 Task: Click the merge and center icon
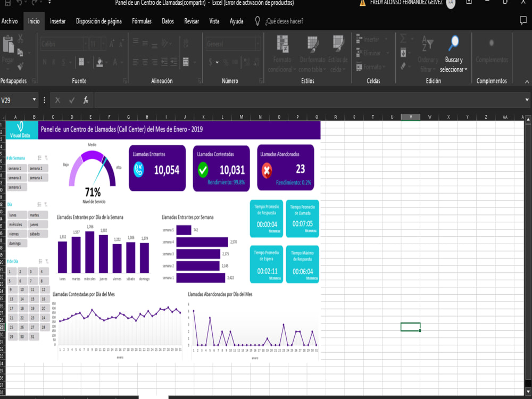tap(186, 62)
